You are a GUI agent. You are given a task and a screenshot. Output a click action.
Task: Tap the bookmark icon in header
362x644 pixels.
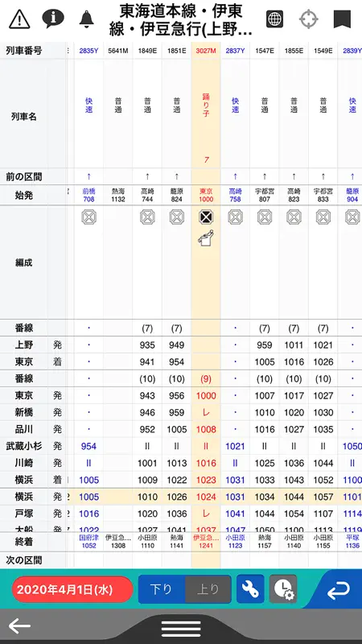(342, 19)
